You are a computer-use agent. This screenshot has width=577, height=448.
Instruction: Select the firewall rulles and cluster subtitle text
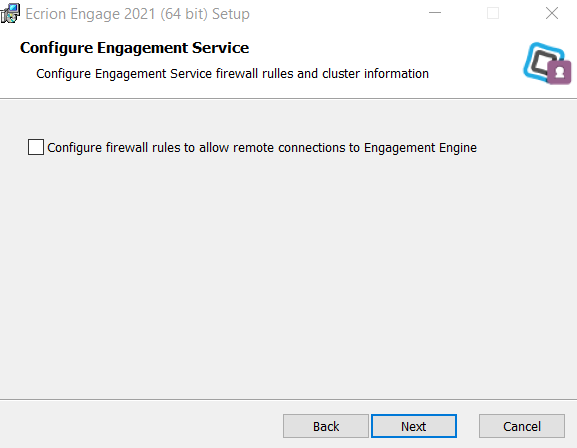(x=232, y=74)
